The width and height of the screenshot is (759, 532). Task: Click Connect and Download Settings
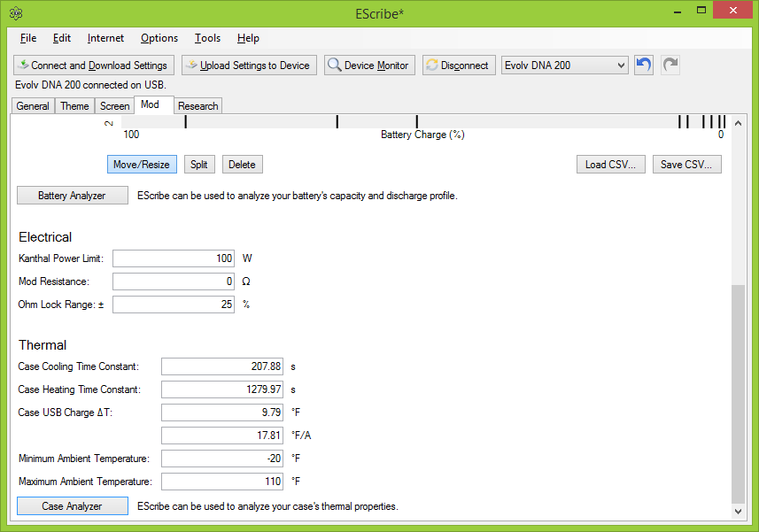pyautogui.click(x=93, y=66)
